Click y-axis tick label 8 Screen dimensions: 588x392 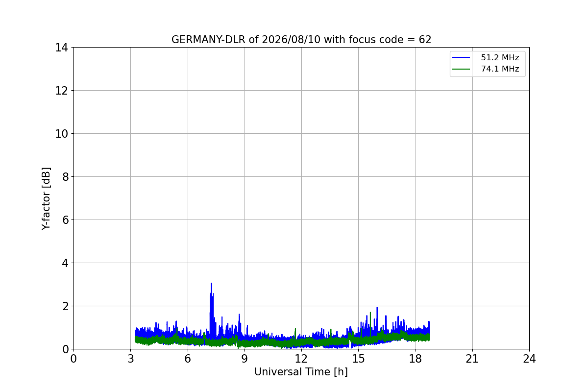[x=65, y=177]
